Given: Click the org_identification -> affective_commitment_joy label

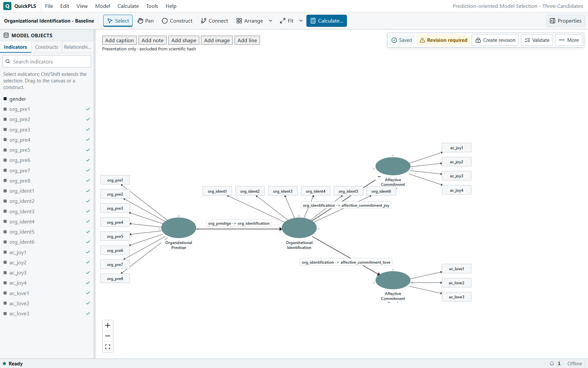Looking at the screenshot, I should point(346,205).
